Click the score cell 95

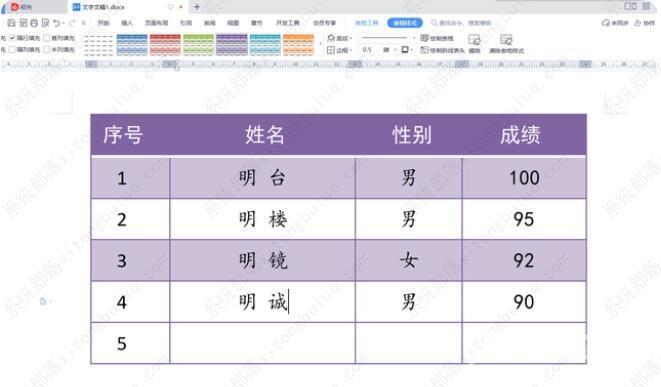(524, 219)
